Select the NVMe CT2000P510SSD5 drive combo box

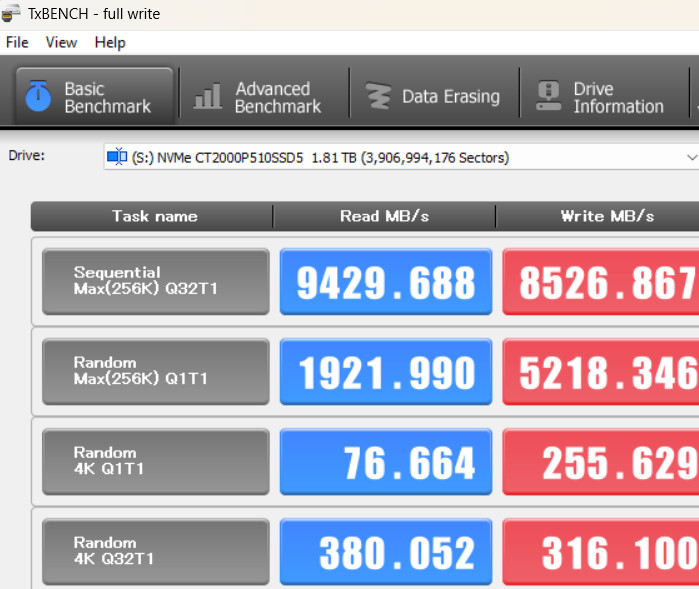point(400,157)
